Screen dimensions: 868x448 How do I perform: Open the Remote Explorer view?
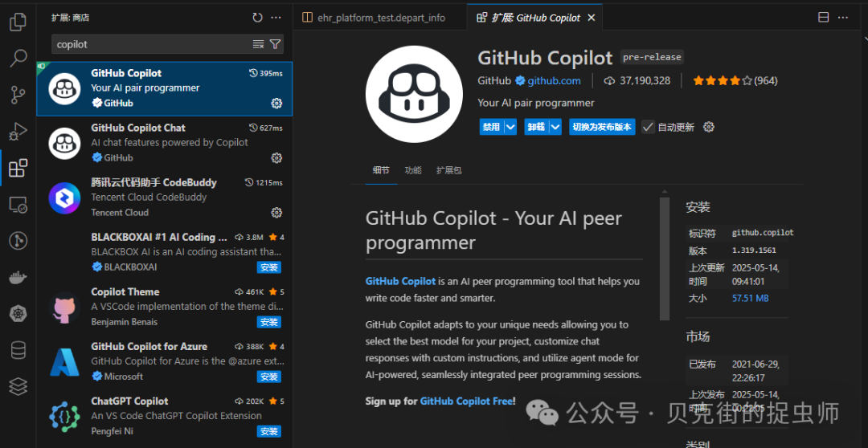(x=18, y=204)
